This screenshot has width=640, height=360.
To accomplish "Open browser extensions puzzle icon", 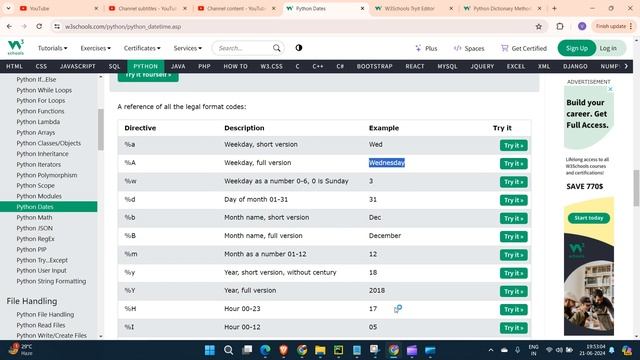I will 560,26.
